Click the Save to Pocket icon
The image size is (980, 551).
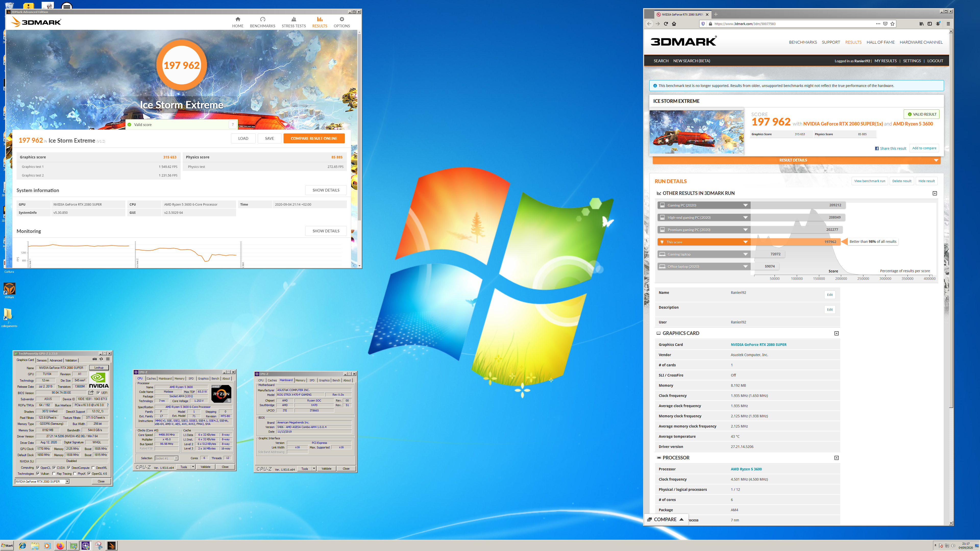885,23
